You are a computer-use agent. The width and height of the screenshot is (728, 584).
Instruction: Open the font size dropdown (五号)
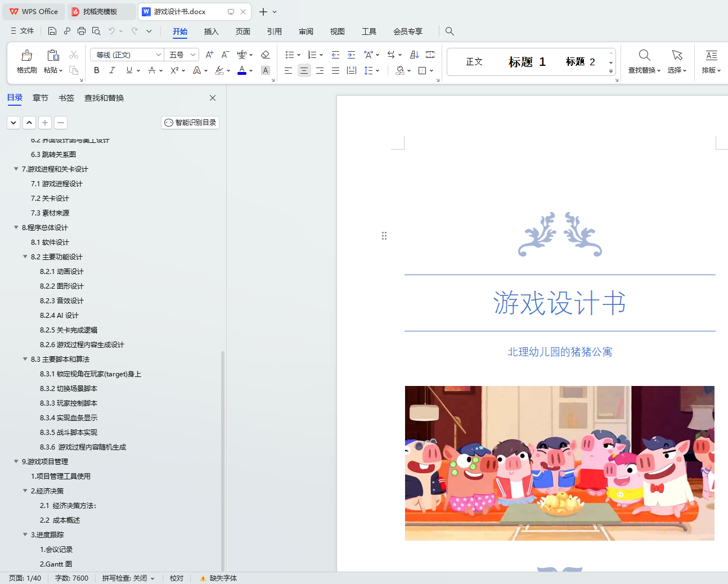193,55
